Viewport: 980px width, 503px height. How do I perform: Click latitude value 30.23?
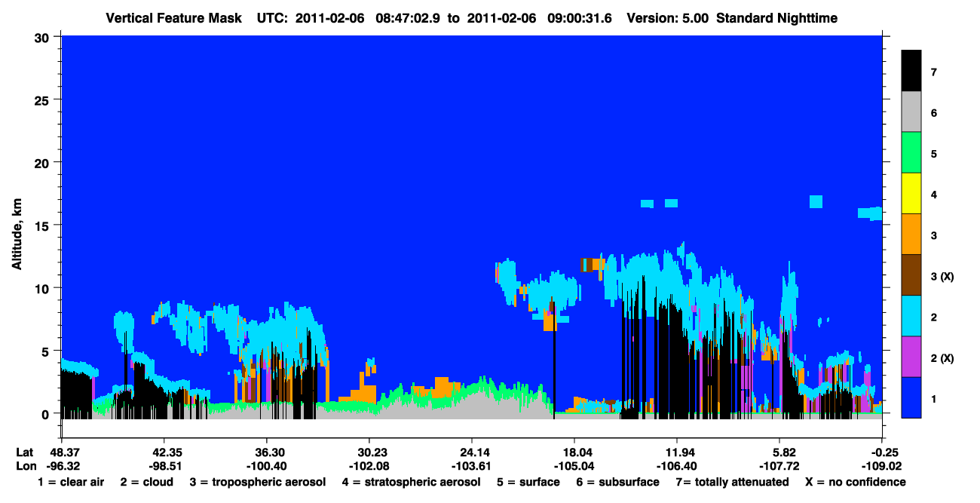pyautogui.click(x=369, y=452)
